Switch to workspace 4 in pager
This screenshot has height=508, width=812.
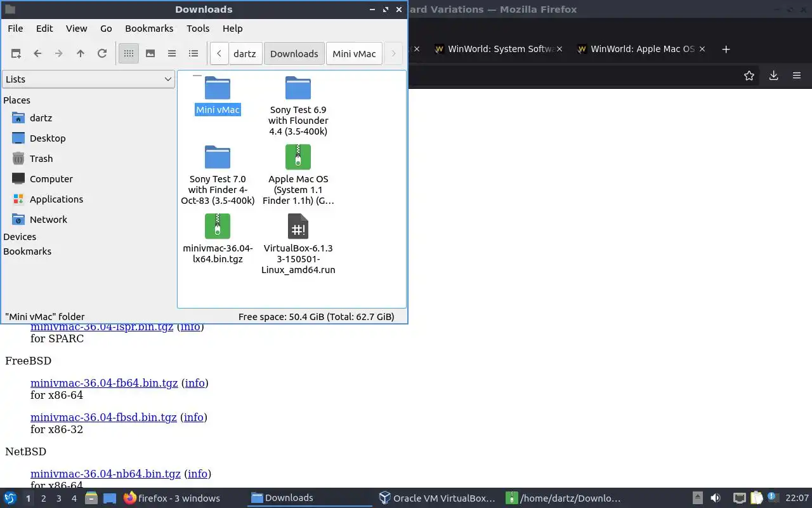(x=74, y=498)
